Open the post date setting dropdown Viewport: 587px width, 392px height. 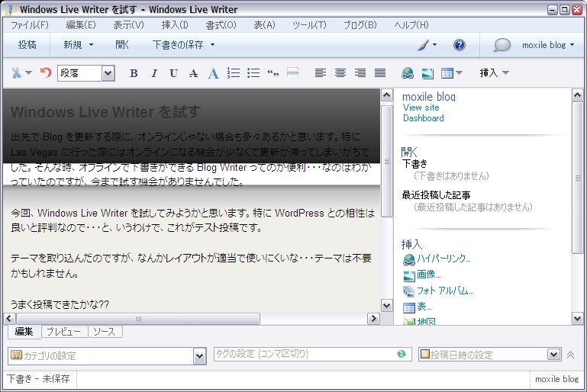pos(554,355)
